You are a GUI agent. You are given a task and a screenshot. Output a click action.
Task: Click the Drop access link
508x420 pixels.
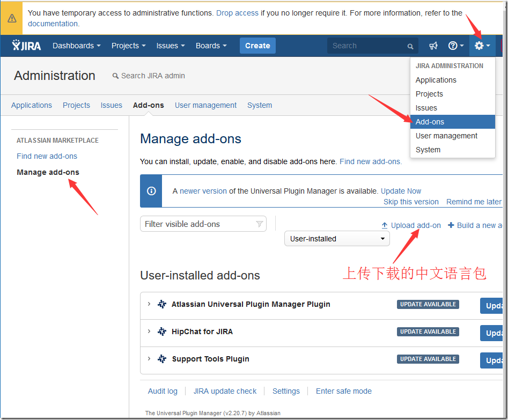pyautogui.click(x=237, y=13)
